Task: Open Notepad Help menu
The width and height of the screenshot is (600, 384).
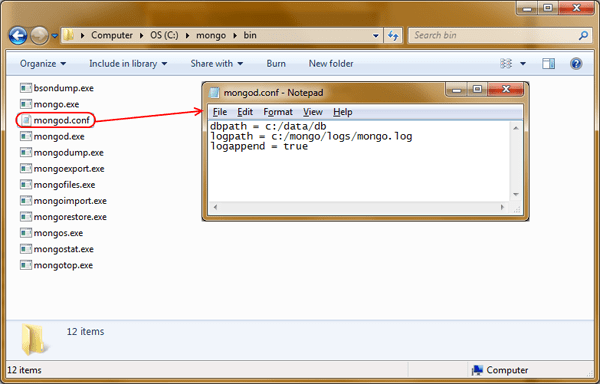Action: [342, 112]
